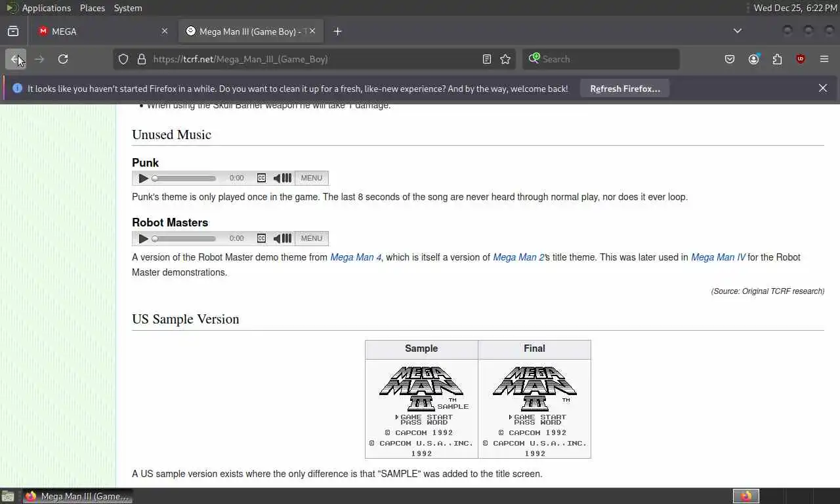This screenshot has width=840, height=504.
Task: Click the forward navigation arrow
Action: click(x=39, y=59)
